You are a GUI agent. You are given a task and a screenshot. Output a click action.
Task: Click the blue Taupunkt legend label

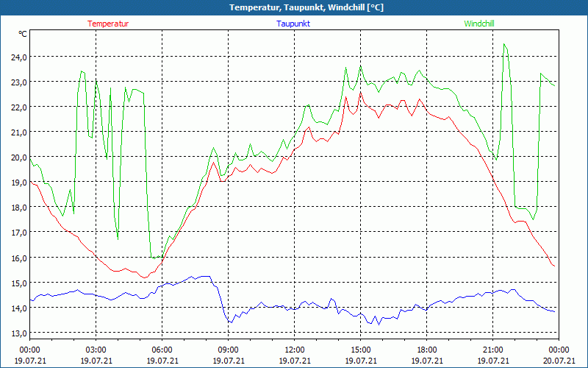click(x=293, y=24)
